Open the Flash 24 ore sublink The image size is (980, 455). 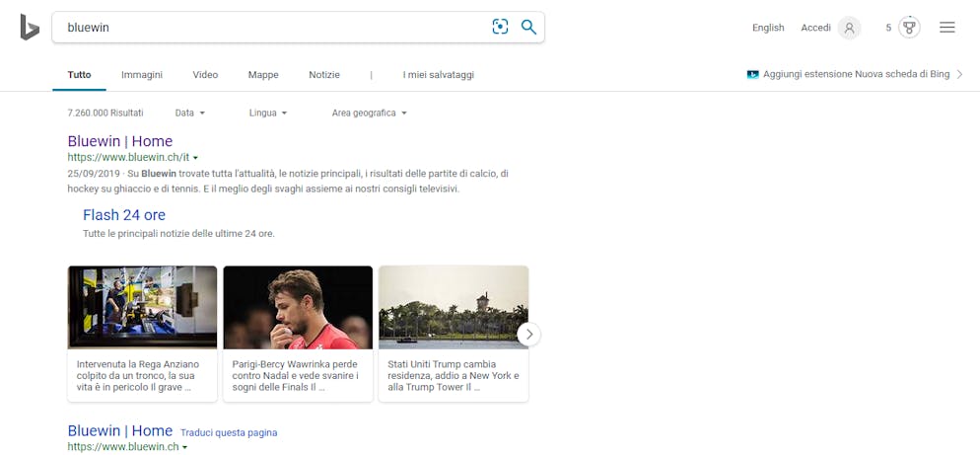click(124, 215)
